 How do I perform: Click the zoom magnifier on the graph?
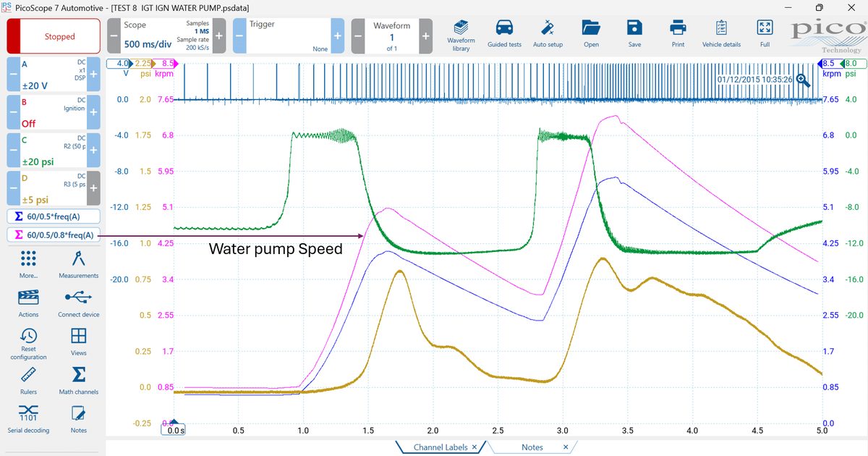tap(803, 80)
